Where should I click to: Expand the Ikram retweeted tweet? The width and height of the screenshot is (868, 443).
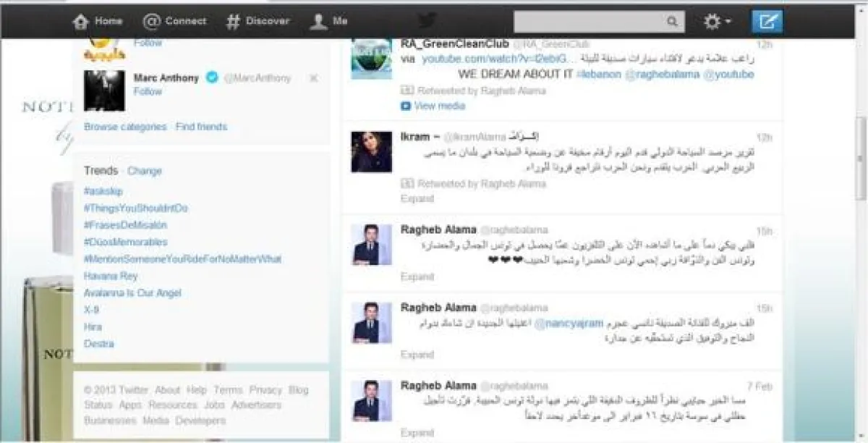[417, 198]
